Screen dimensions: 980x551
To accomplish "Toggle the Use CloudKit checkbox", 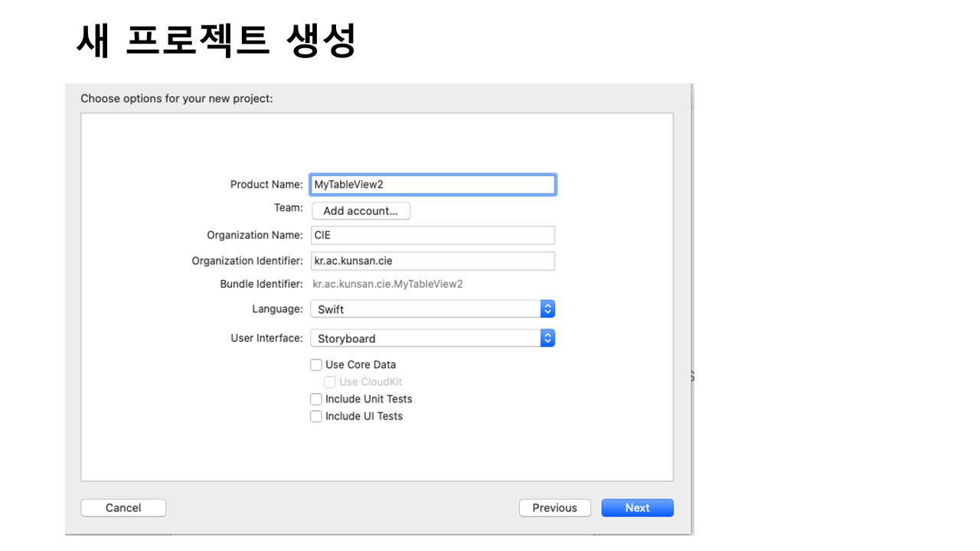I will tap(330, 382).
